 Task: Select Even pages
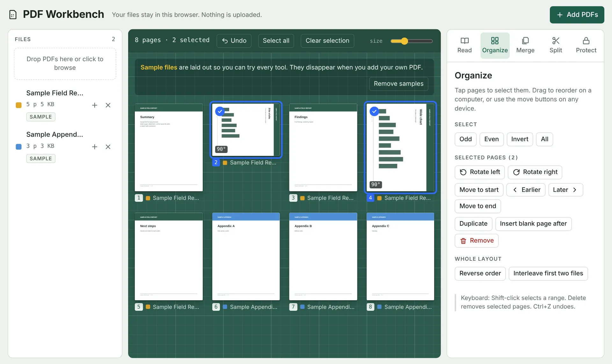click(491, 139)
